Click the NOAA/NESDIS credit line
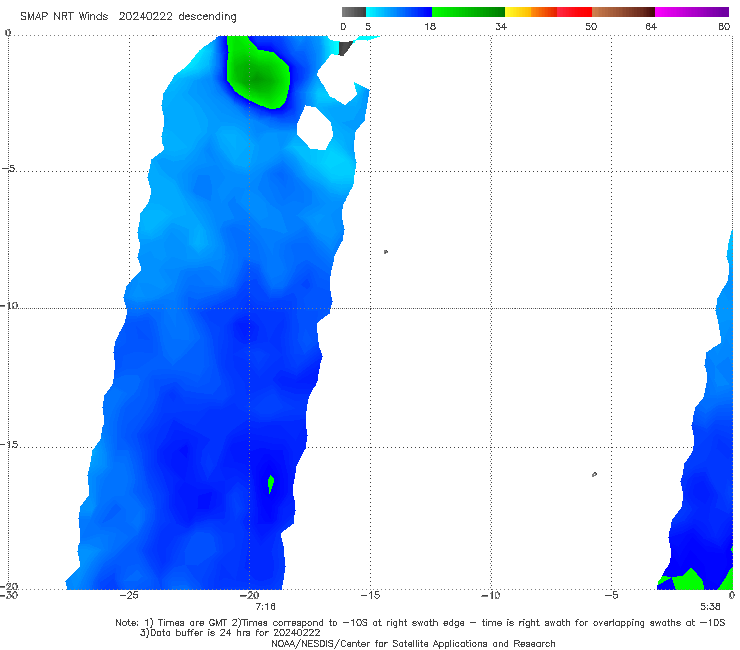This screenshot has width=740, height=650. coord(413,644)
